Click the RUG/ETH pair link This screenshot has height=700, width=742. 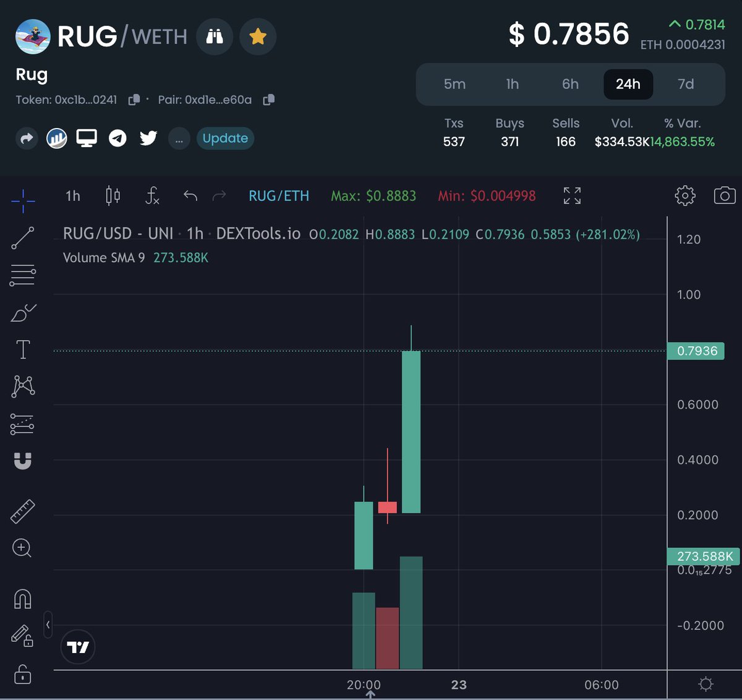279,196
